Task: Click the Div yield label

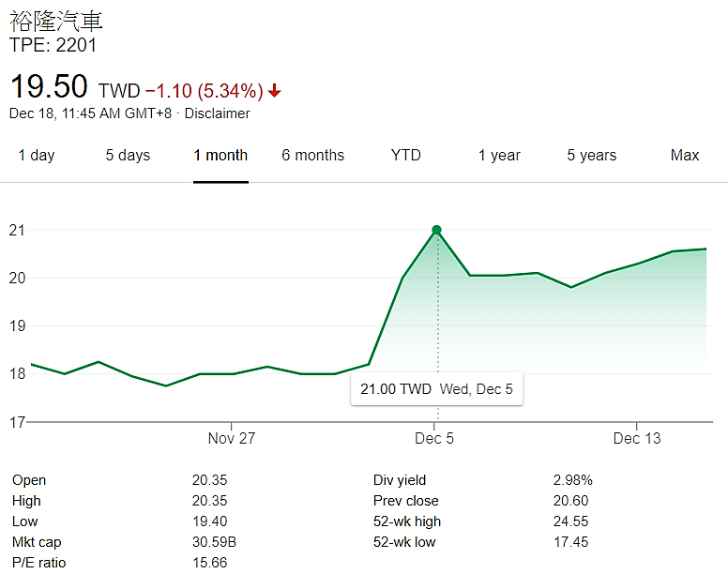Action: click(x=400, y=480)
